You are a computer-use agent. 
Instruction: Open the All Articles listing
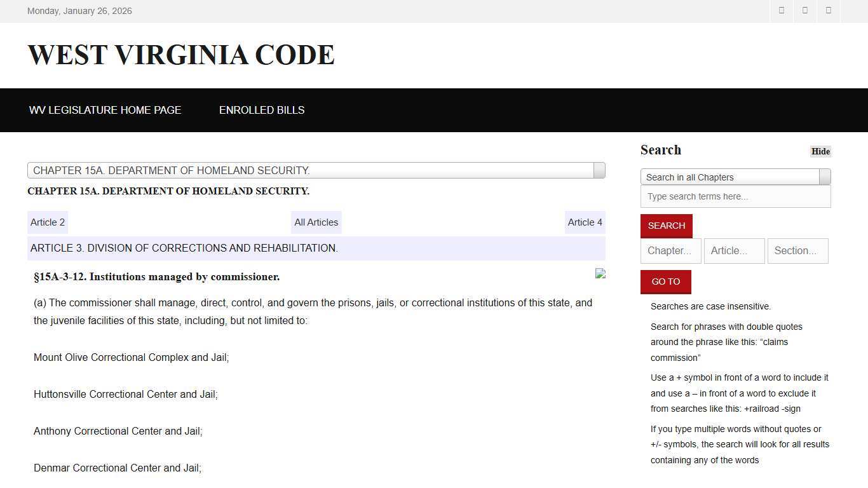coord(316,222)
